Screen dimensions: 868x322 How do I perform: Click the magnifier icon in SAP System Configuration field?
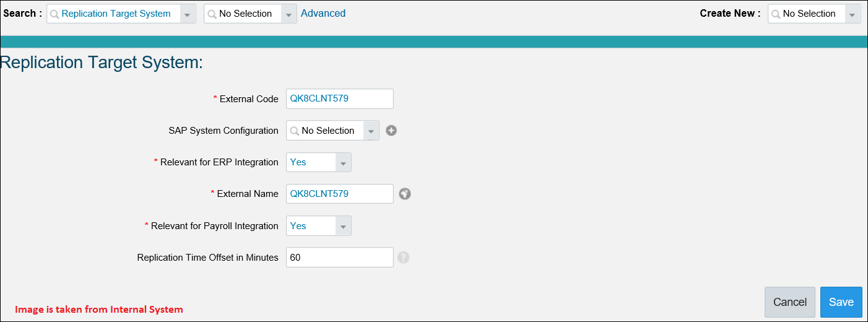(295, 131)
